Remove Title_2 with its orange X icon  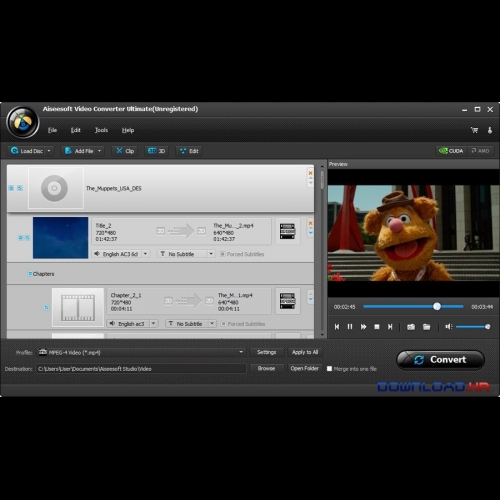(x=310, y=223)
